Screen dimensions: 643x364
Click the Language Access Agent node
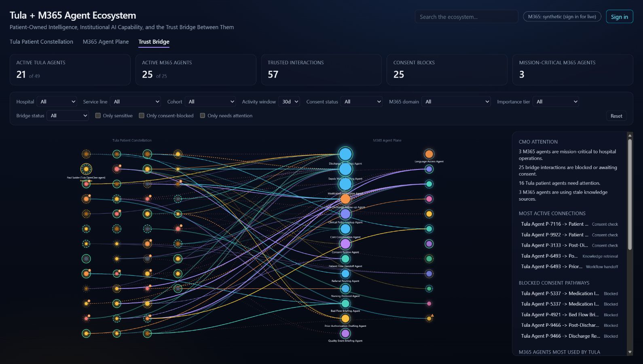(429, 154)
